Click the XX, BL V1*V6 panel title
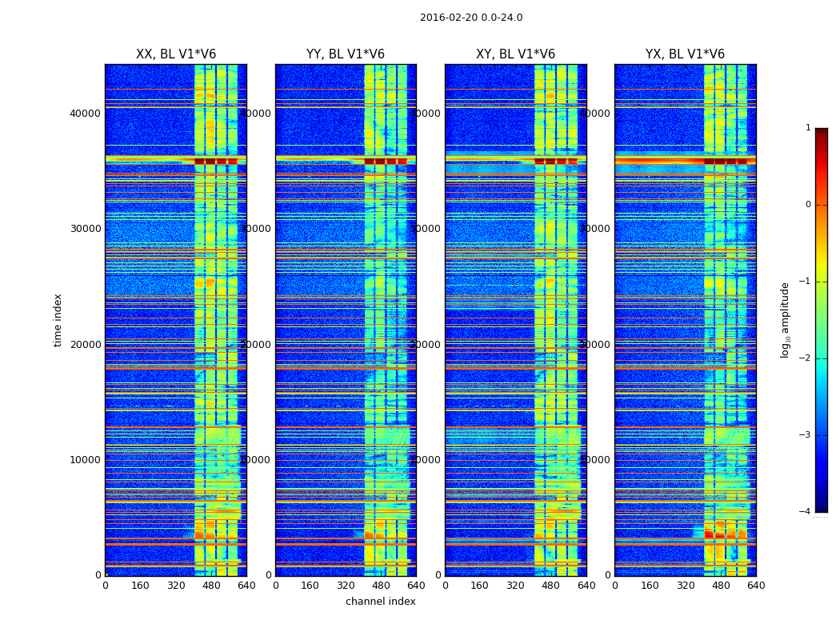The height and width of the screenshot is (640, 840). (176, 54)
